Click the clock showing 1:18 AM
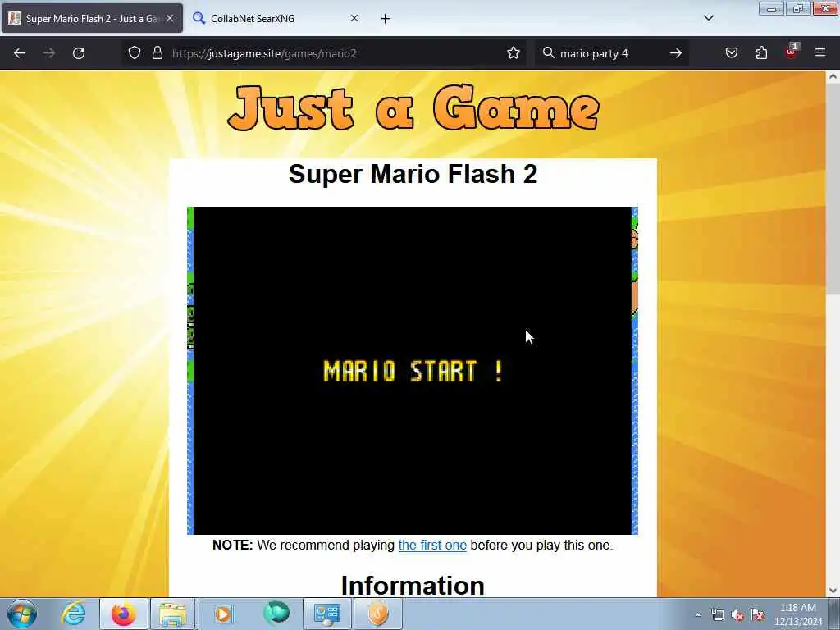This screenshot has height=630, width=840. click(x=798, y=614)
